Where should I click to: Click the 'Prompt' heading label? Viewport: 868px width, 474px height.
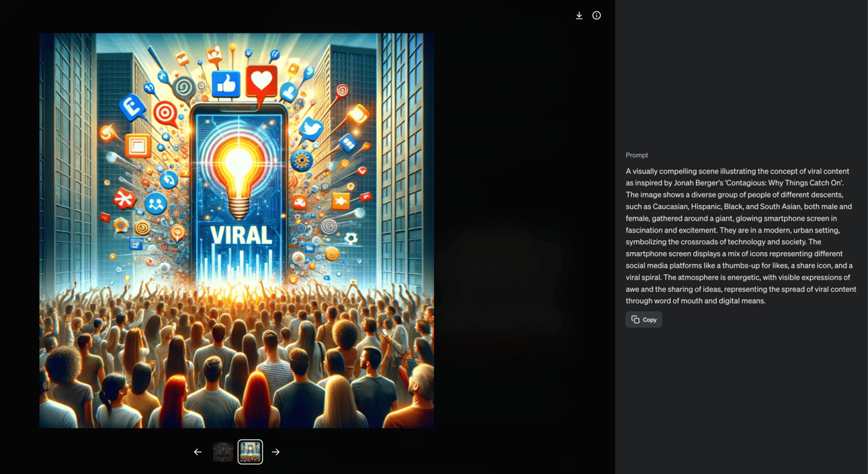click(x=637, y=155)
